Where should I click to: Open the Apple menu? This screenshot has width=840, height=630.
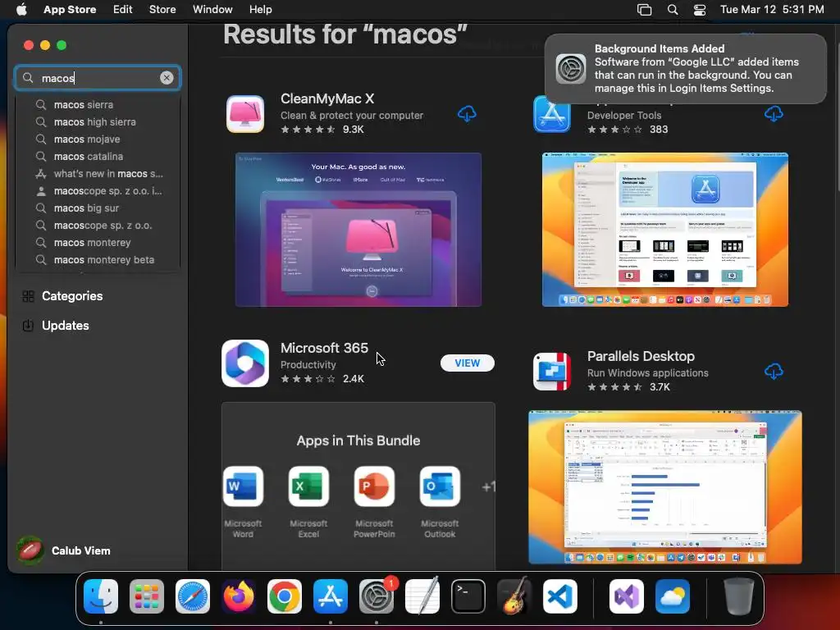[x=21, y=9]
